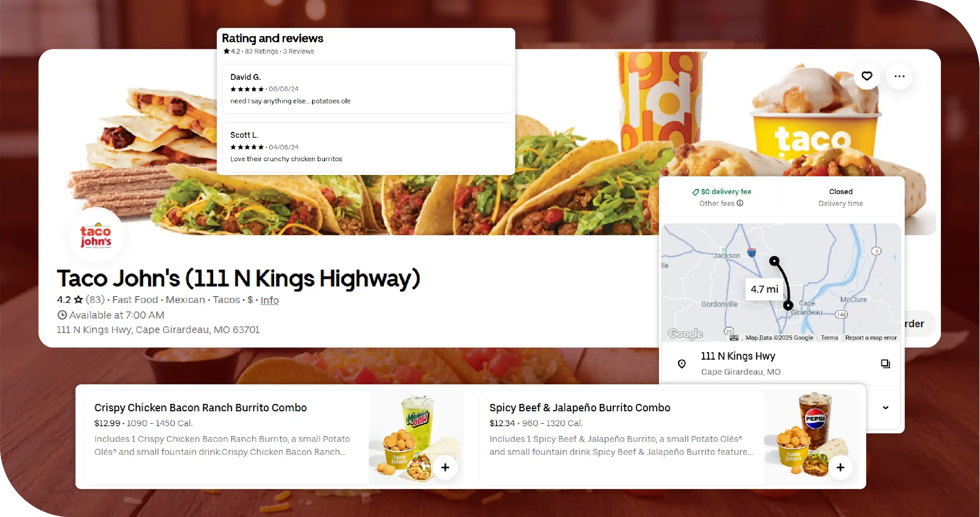Image resolution: width=980 pixels, height=517 pixels.
Task: Favorite Taco John's with the heart icon
Action: click(867, 76)
